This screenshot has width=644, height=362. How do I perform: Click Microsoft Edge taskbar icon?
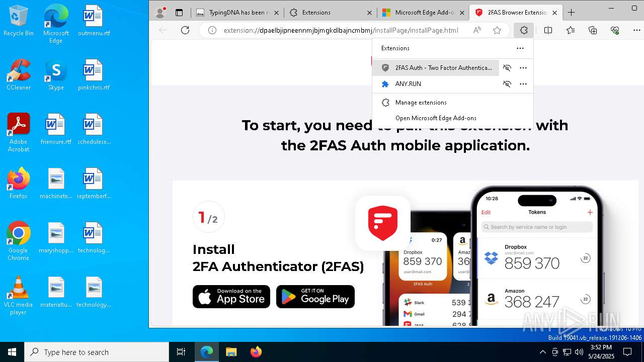click(x=207, y=352)
